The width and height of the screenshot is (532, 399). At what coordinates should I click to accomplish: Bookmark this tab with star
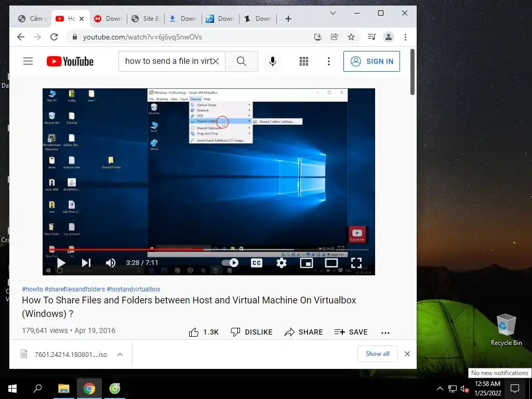351,37
